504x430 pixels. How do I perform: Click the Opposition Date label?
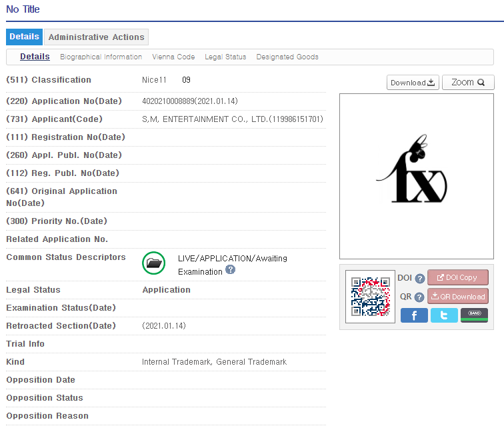(x=41, y=380)
